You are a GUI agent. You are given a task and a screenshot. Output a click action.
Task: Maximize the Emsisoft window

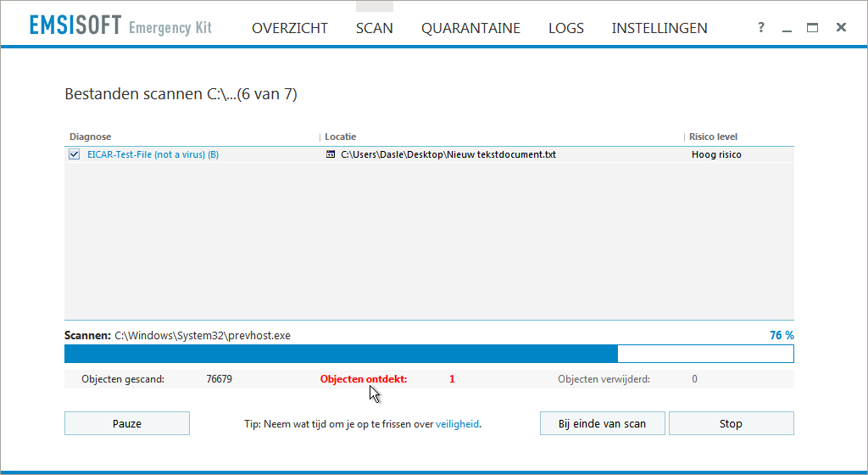[812, 28]
